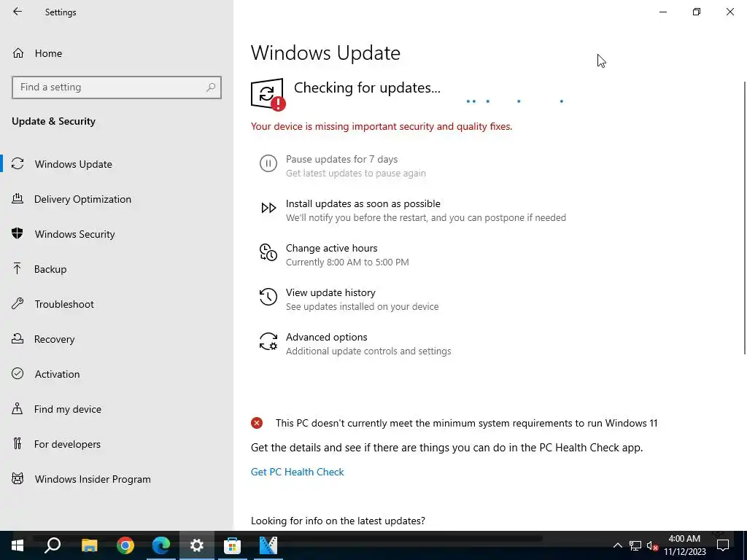
Task: Open the clock showing 4:00 AM
Action: 684,545
